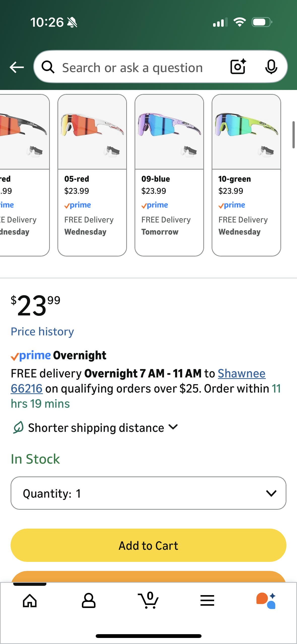
Task: Open the shopping cart icon
Action: tap(148, 601)
